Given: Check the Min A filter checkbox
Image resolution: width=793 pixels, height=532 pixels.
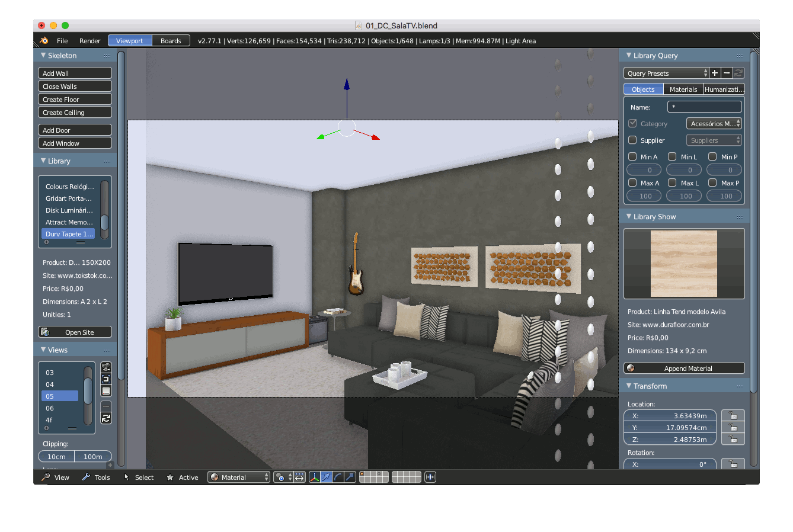Looking at the screenshot, I should point(632,157).
